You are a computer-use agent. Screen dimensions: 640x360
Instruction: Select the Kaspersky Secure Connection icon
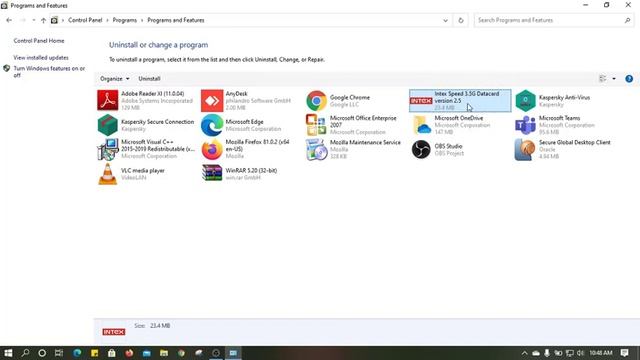point(108,125)
